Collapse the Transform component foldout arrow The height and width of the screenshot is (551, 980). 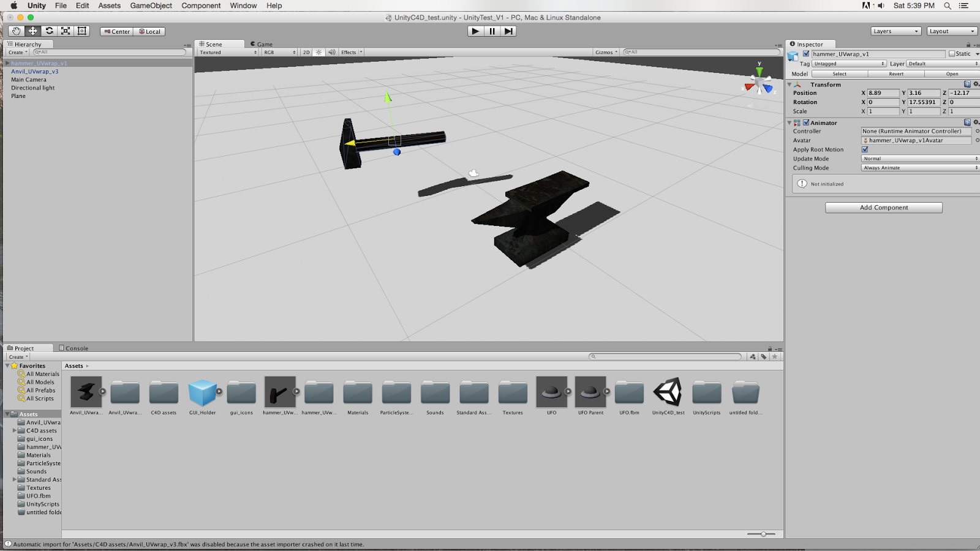pyautogui.click(x=790, y=84)
